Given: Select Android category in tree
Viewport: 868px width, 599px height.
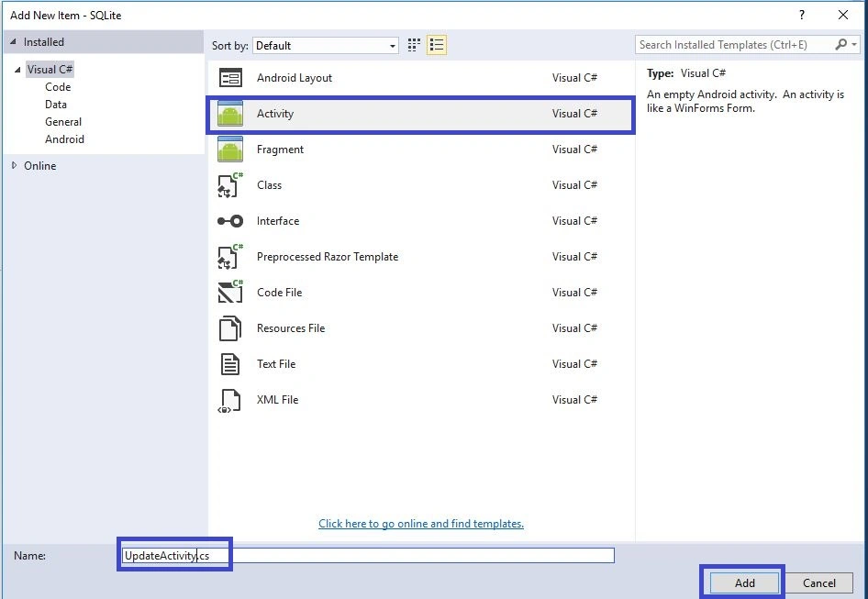Looking at the screenshot, I should coord(65,139).
